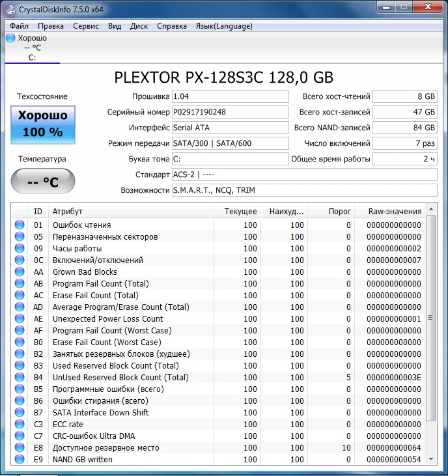
Task: Click the status circle for 0C Включений/отключений
Action: click(x=20, y=260)
